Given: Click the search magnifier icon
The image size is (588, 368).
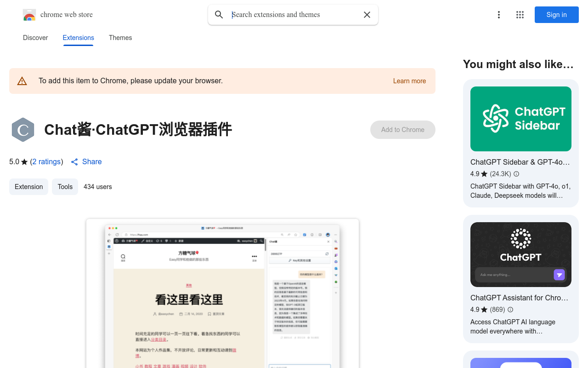Looking at the screenshot, I should (219, 15).
